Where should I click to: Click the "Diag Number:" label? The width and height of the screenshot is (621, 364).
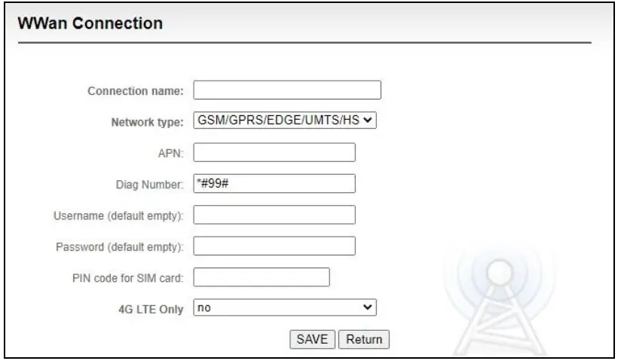pos(151,185)
